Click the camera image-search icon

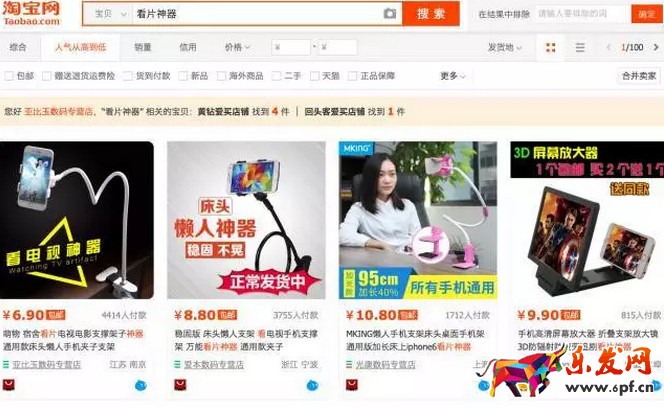[x=390, y=14]
